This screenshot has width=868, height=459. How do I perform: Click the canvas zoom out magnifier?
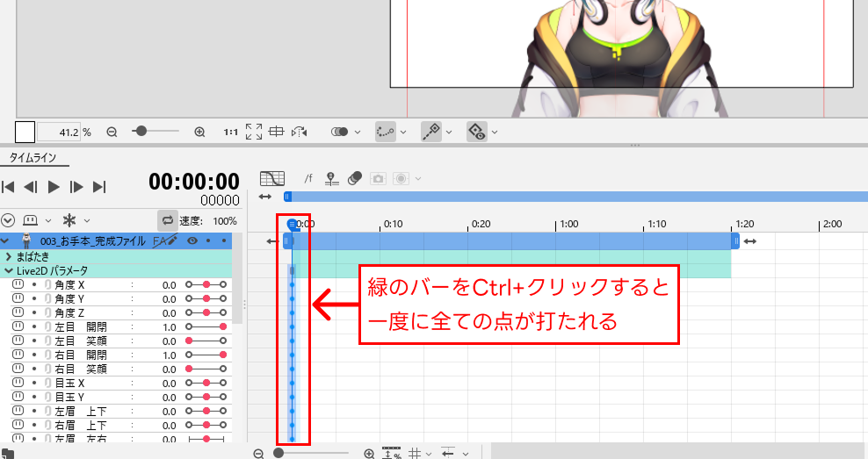[x=112, y=133]
